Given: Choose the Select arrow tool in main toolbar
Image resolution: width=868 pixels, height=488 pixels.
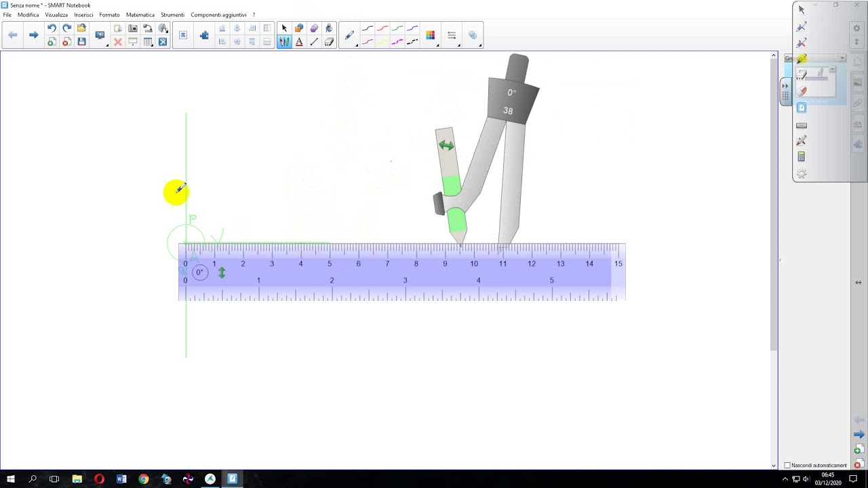Looking at the screenshot, I should pyautogui.click(x=284, y=28).
